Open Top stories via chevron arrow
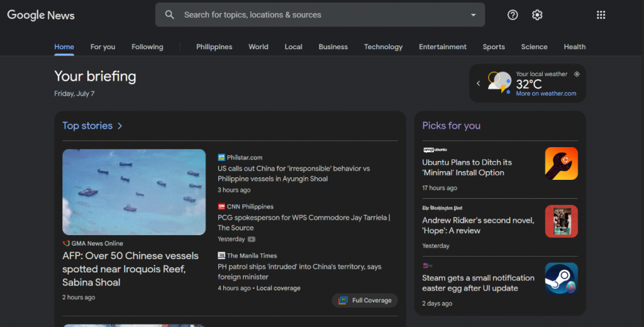This screenshot has height=327, width=644. point(119,126)
